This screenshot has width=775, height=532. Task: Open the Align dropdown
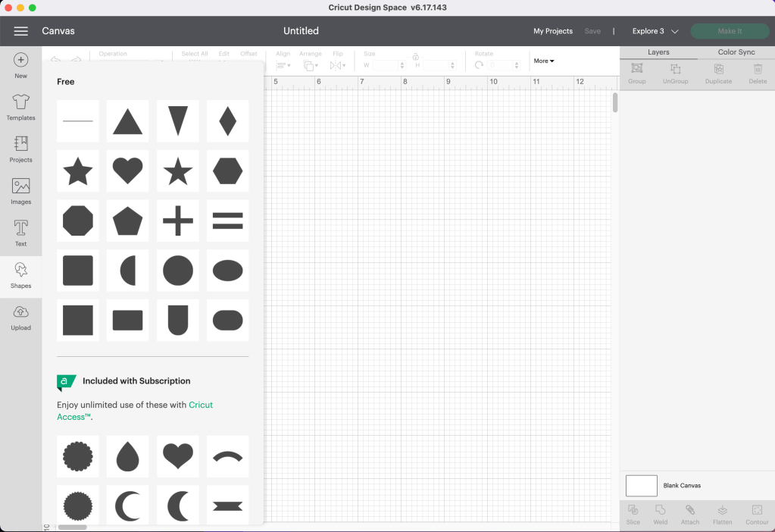(x=283, y=66)
